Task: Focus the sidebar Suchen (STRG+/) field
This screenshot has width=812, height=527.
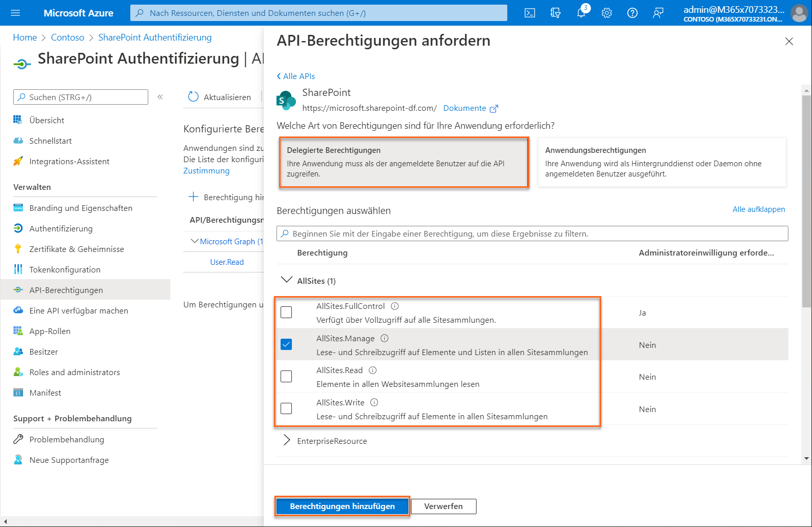Action: click(x=81, y=97)
